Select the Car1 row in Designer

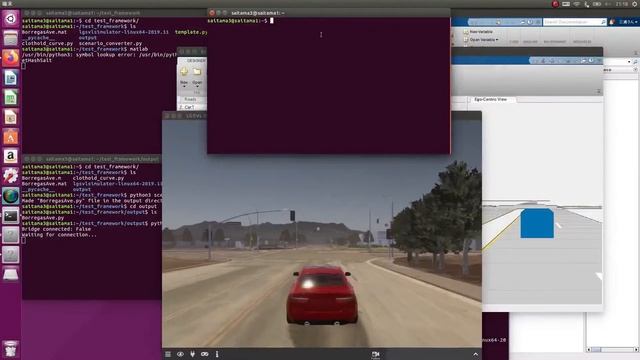[192, 107]
